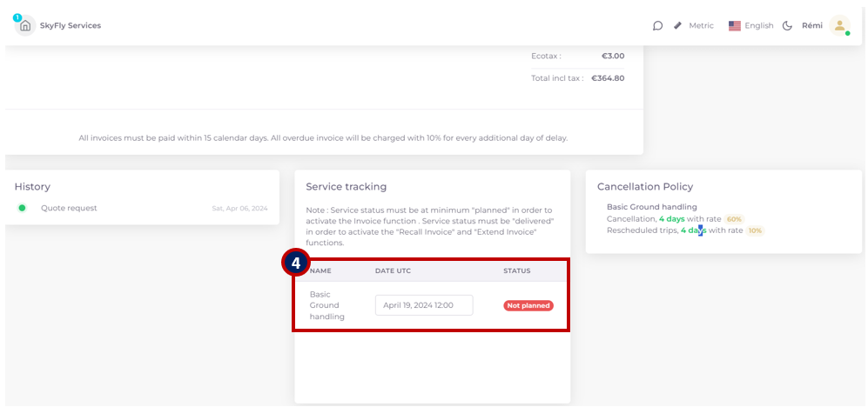Click the green Quote request history dot
Screen dimensions: 868x407
(22, 208)
